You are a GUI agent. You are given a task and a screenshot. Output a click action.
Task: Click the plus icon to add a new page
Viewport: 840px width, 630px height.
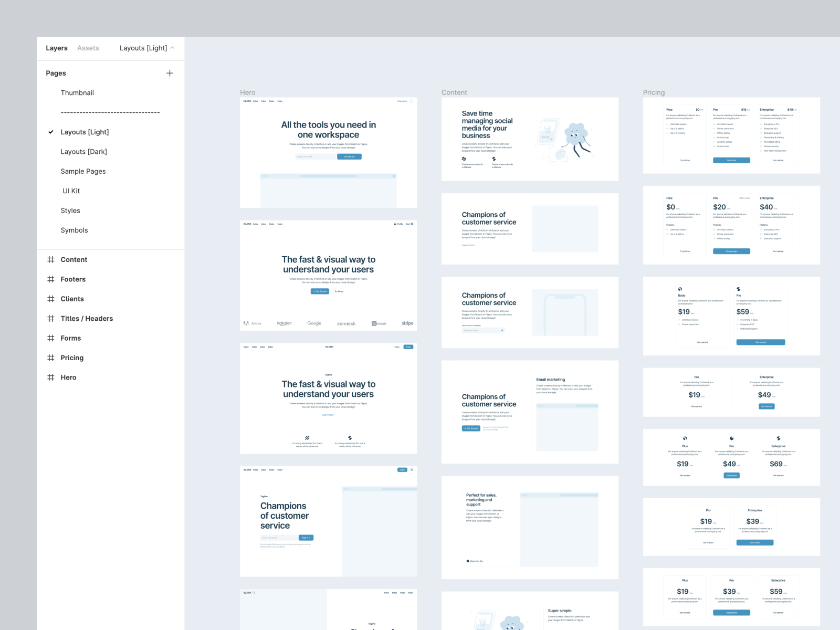(170, 73)
